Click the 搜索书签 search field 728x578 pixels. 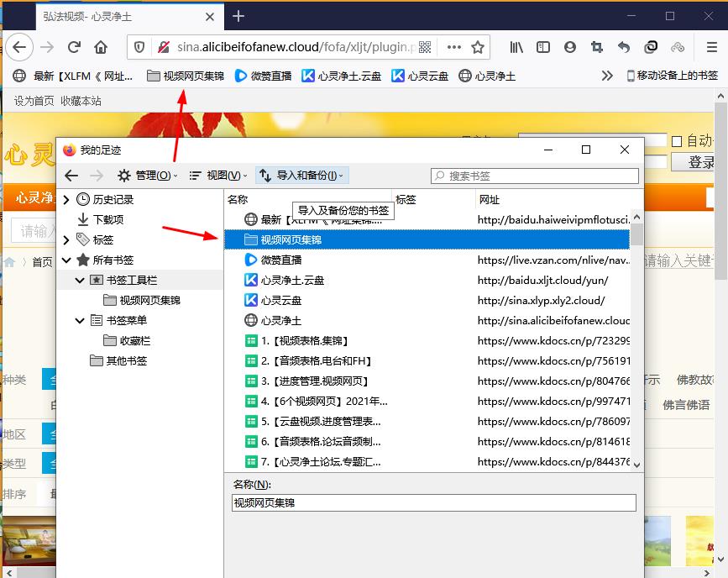[x=534, y=176]
